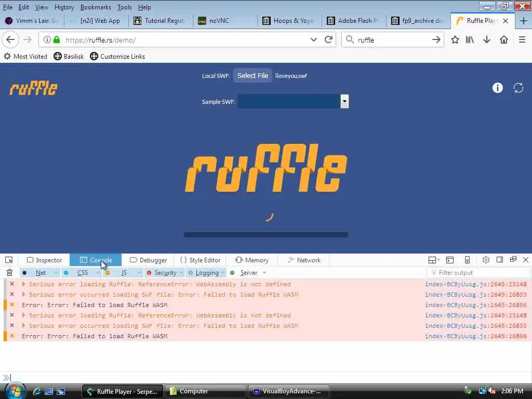Click the Select File button
The image size is (532, 399).
[x=252, y=76]
